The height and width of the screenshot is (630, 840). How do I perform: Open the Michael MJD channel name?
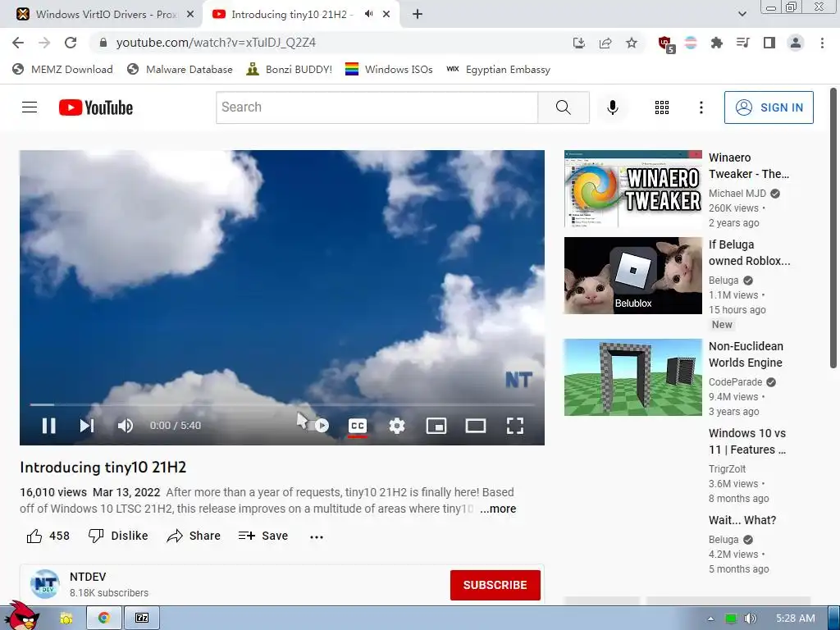point(737,194)
